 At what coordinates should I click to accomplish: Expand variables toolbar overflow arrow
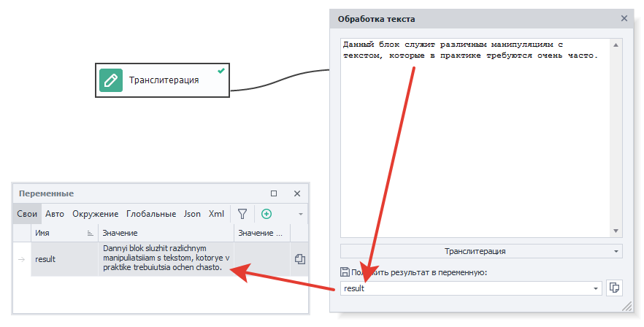[301, 214]
